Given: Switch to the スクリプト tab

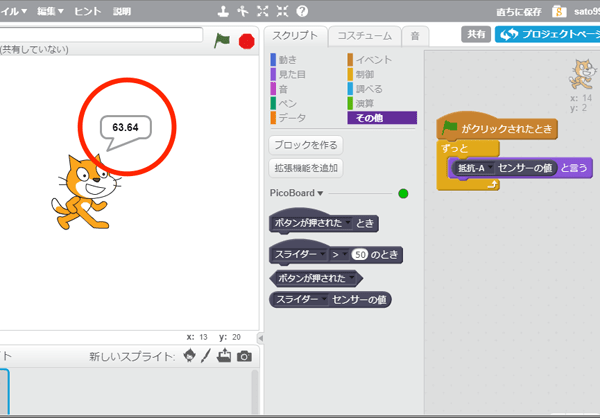Looking at the screenshot, I should (295, 36).
